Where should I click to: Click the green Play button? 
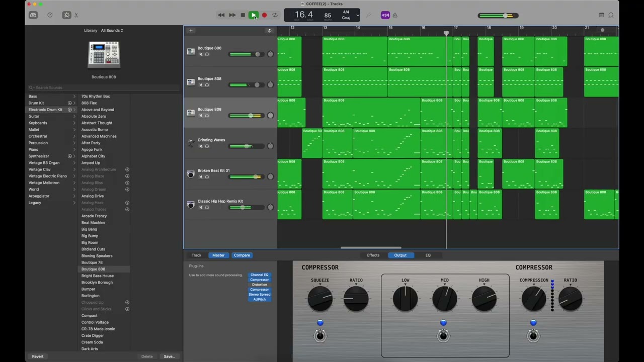pos(254,15)
